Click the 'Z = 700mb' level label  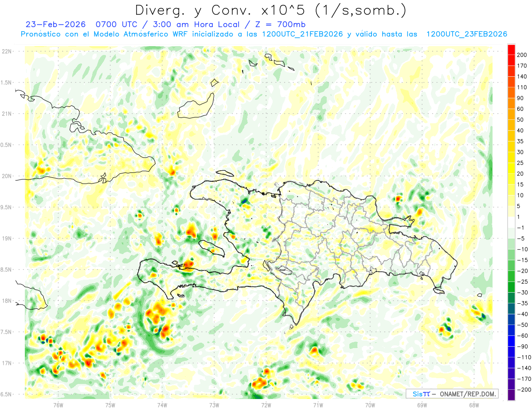(x=281, y=24)
